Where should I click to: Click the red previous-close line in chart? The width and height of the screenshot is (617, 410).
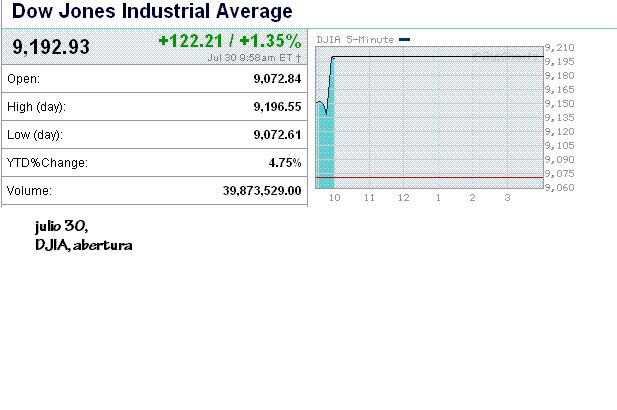click(429, 177)
